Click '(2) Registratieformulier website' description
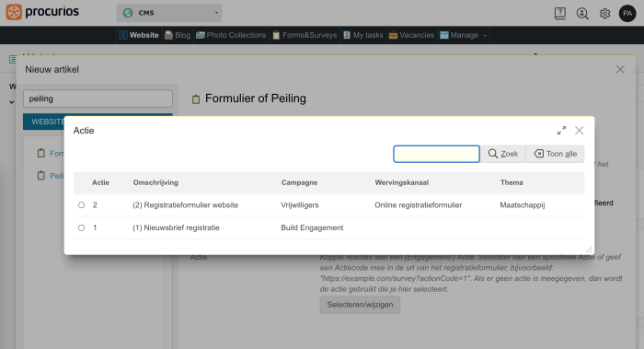This screenshot has height=349, width=644. (185, 204)
